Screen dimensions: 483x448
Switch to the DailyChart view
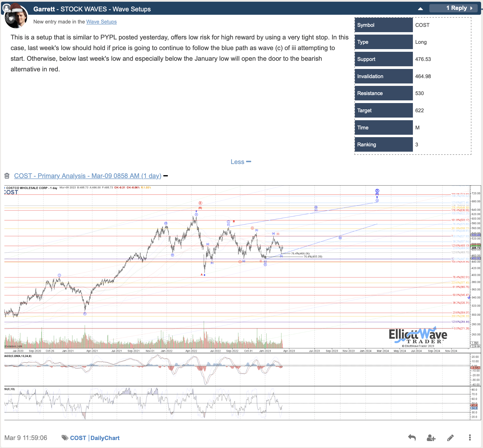point(105,438)
